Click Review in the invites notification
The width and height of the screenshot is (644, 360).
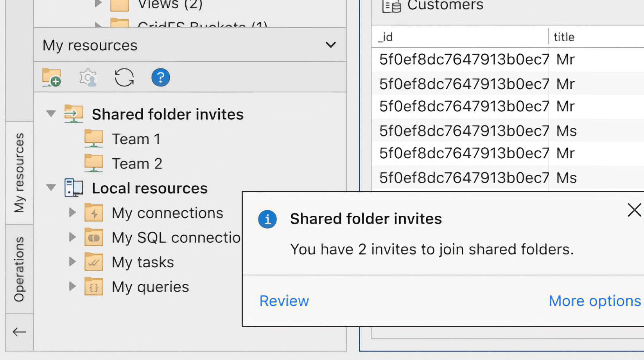284,301
